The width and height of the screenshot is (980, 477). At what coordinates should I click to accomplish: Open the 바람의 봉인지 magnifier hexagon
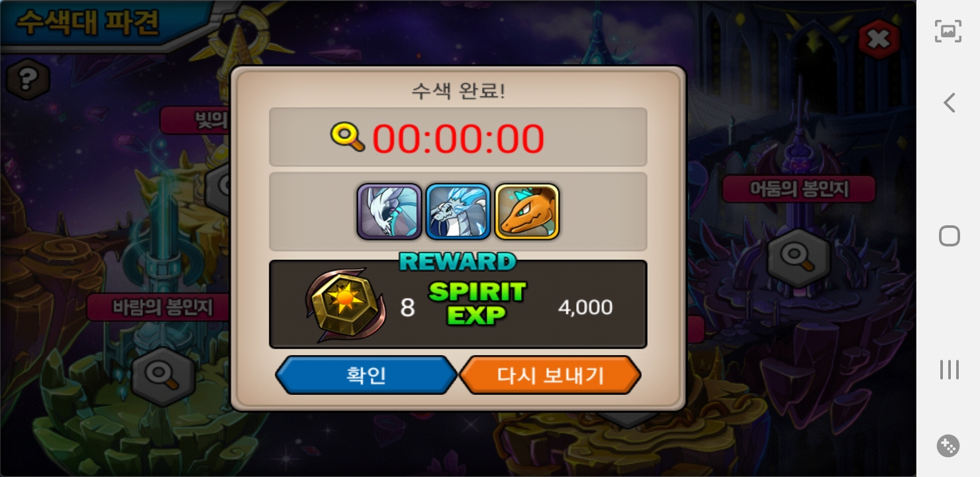pos(163,376)
